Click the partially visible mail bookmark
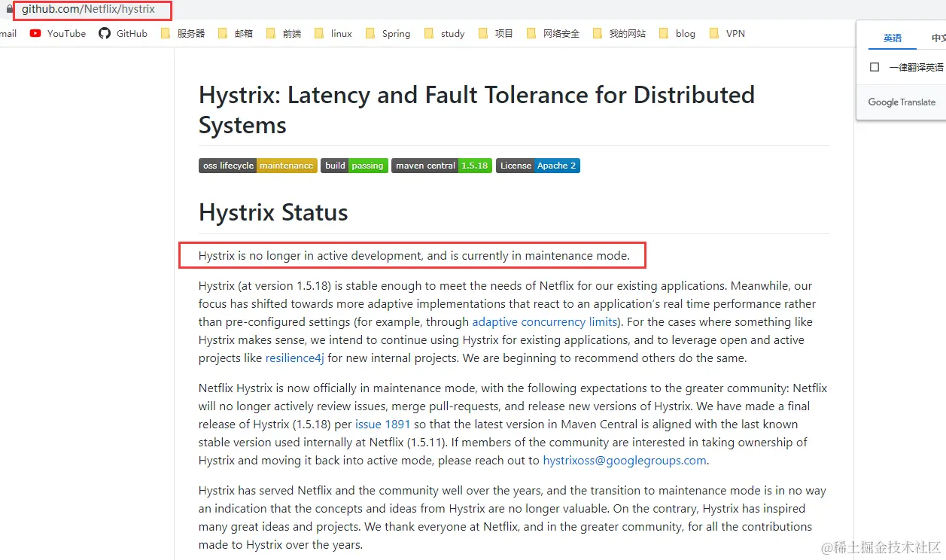Viewport: 946px width, 560px height. click(8, 33)
